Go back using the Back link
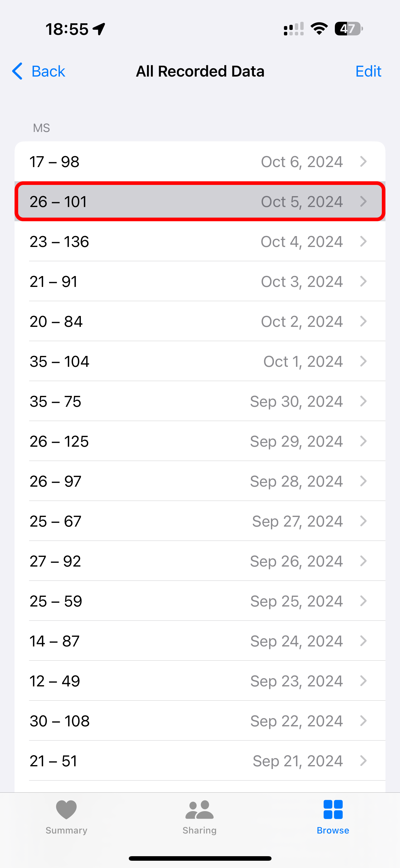400x868 pixels. click(48, 71)
